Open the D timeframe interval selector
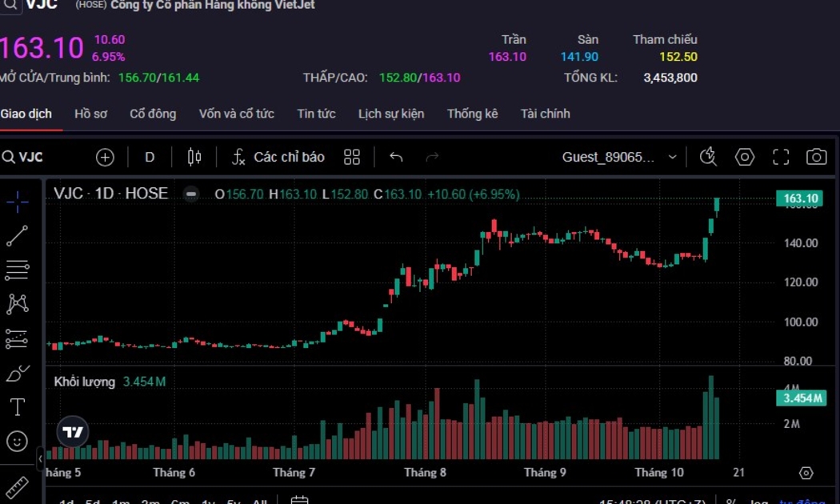Image resolution: width=840 pixels, height=504 pixels. [x=150, y=157]
